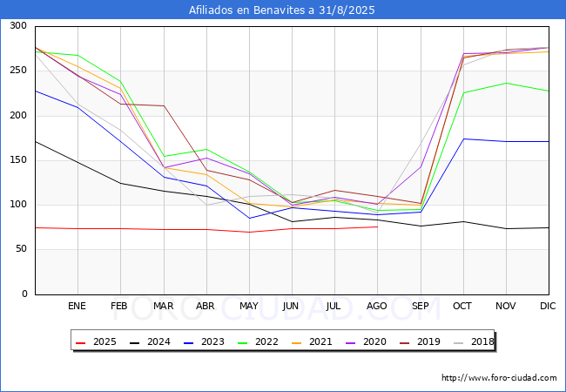Click the 2023 legend label
This screenshot has width=566, height=392.
click(x=212, y=341)
